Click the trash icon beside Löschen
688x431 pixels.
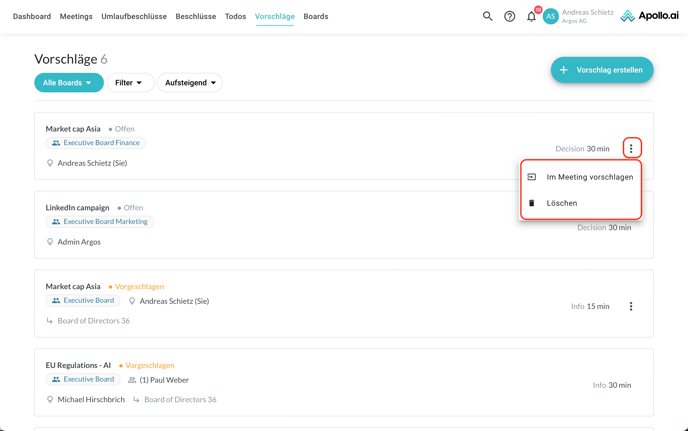click(532, 203)
